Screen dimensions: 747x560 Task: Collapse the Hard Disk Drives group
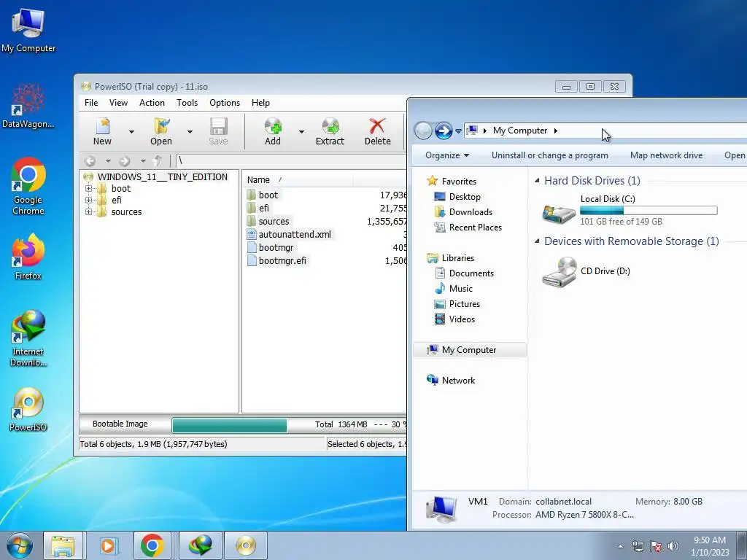(537, 181)
